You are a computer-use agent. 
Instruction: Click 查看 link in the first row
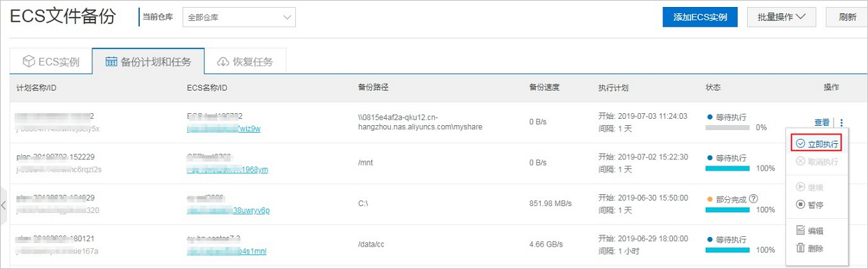point(821,122)
